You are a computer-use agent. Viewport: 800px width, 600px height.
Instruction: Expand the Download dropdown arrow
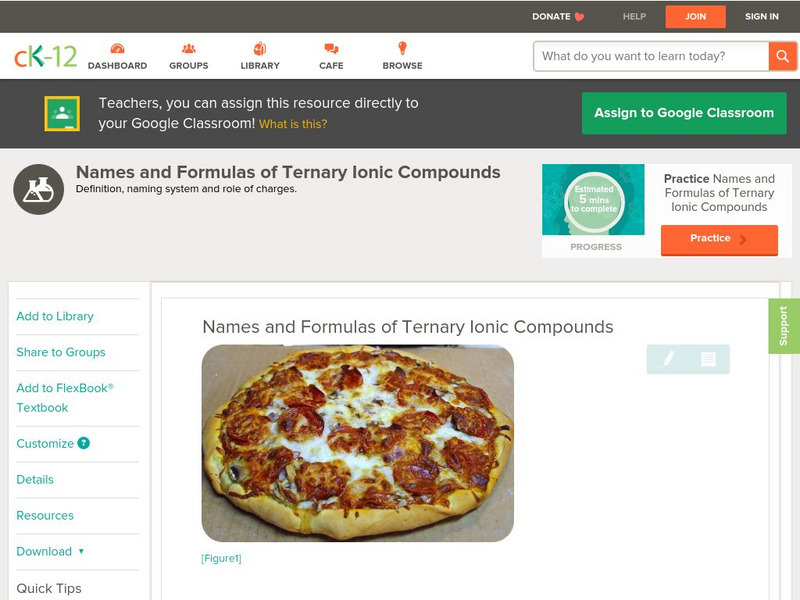tap(81, 551)
